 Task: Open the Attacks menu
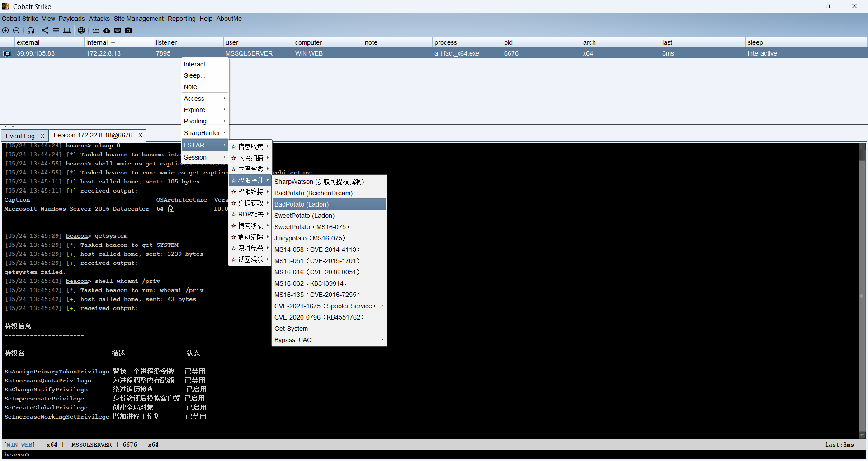click(99, 19)
